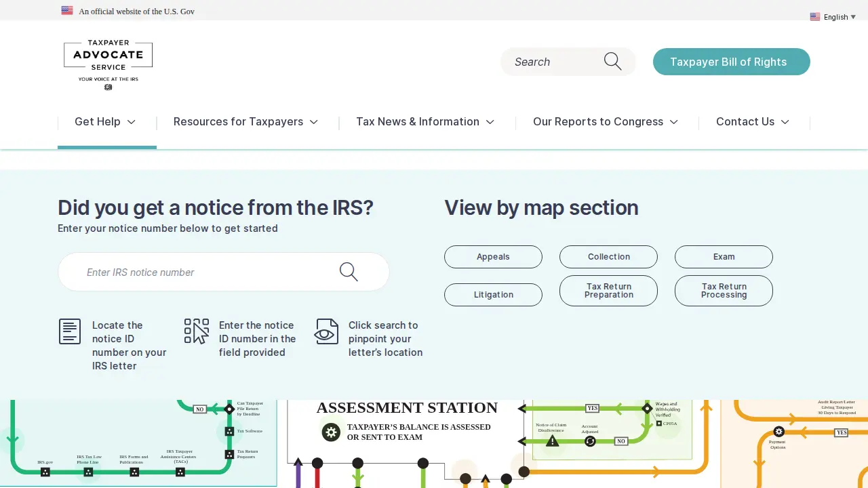
Task: Select the Tax Software station marker
Action: coord(229,431)
